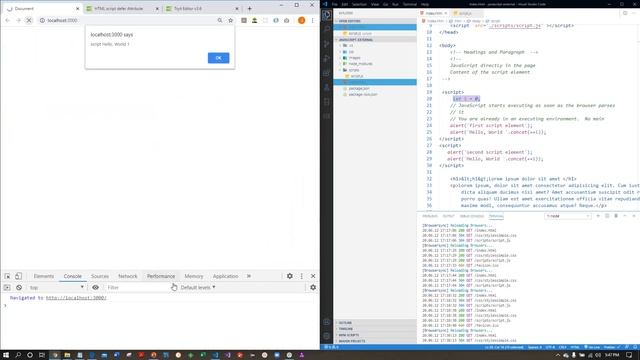
Task: Bookmark this page with the star icon
Action: 231,20
